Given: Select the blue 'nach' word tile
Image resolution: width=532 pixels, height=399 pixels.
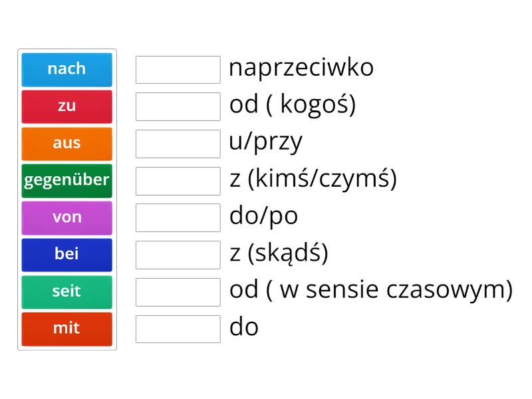Looking at the screenshot, I should (66, 68).
